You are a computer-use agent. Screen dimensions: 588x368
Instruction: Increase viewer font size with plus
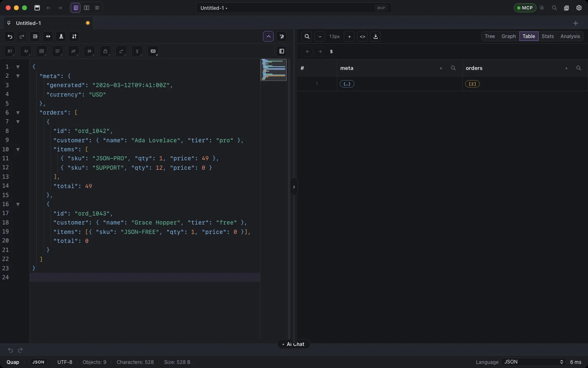[350, 37]
